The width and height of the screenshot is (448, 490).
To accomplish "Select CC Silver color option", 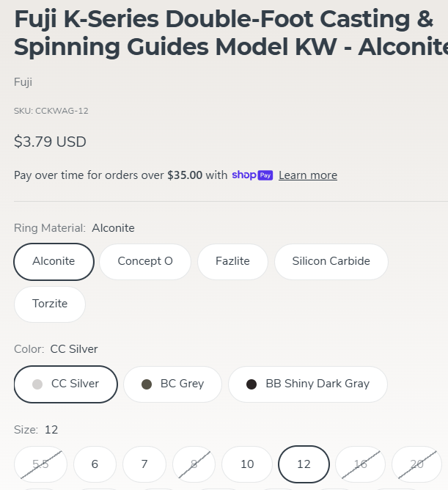I will click(66, 384).
